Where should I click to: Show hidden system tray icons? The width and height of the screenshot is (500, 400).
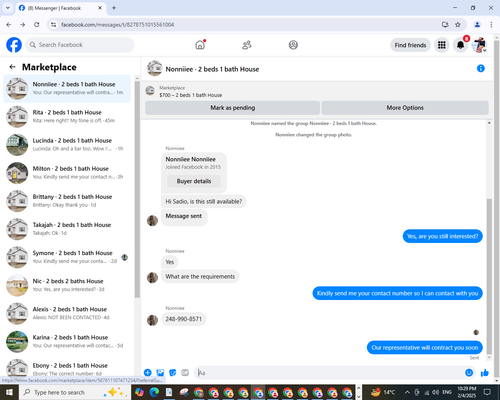407,392
